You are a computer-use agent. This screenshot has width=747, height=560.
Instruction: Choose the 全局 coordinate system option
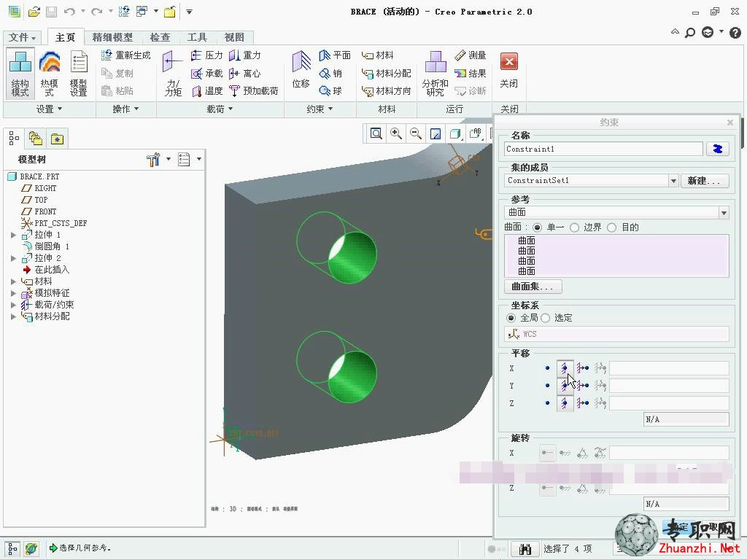coord(511,318)
